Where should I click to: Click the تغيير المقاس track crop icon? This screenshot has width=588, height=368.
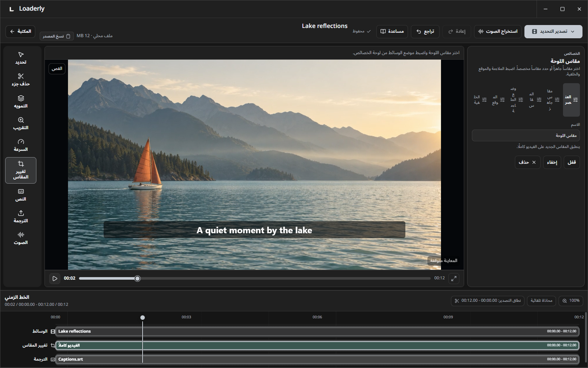click(x=53, y=346)
